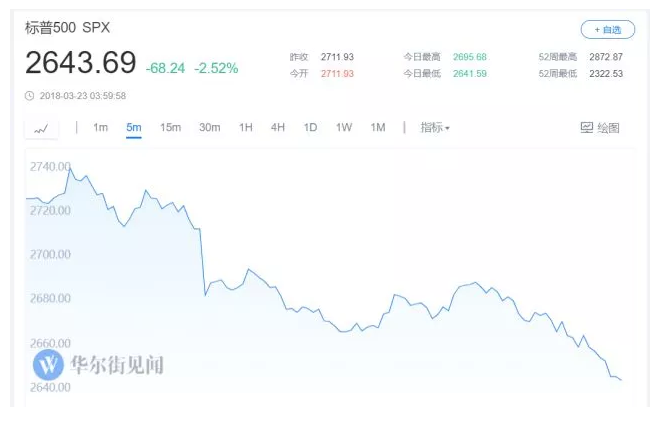Viewport: 664px width, 424px height.
Task: Open the 绘图 drawing tool icon
Action: [587, 127]
